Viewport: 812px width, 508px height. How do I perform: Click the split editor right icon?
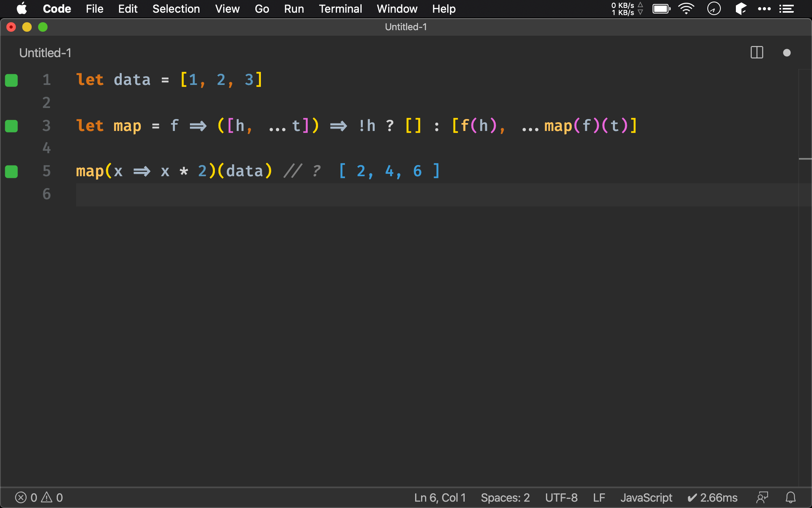coord(756,52)
